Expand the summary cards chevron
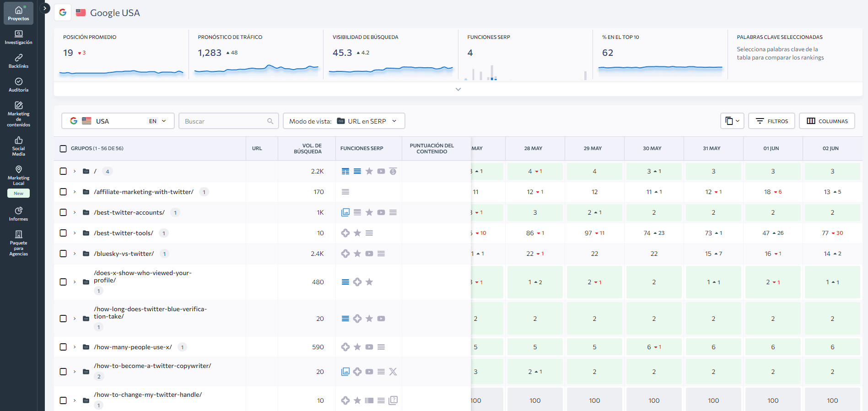Viewport: 868px width, 411px height. [458, 89]
